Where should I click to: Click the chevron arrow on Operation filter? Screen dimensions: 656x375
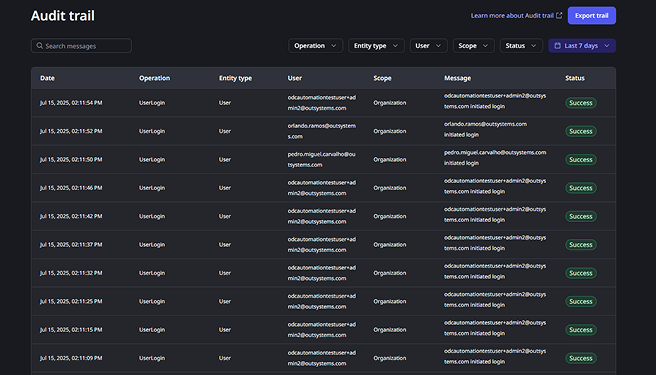pyautogui.click(x=333, y=46)
